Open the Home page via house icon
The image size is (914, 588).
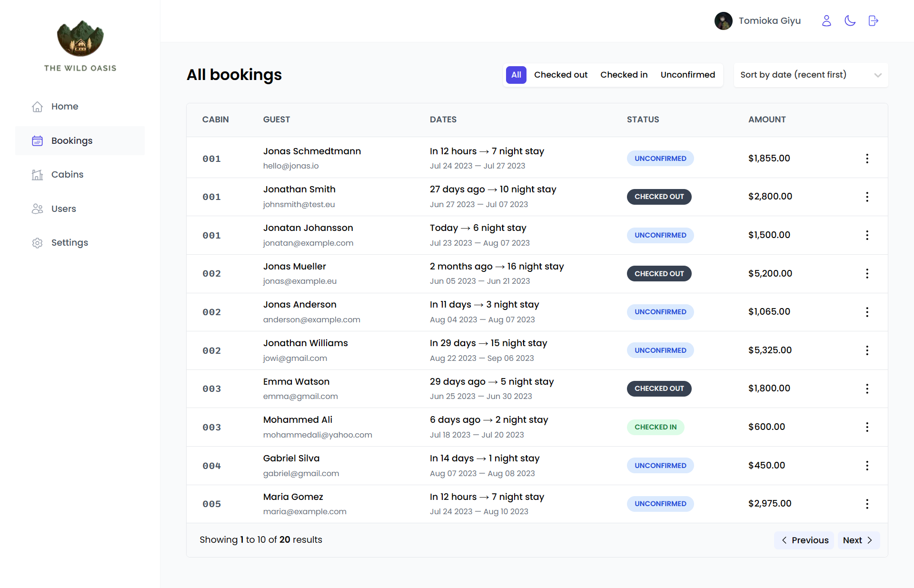coord(37,106)
